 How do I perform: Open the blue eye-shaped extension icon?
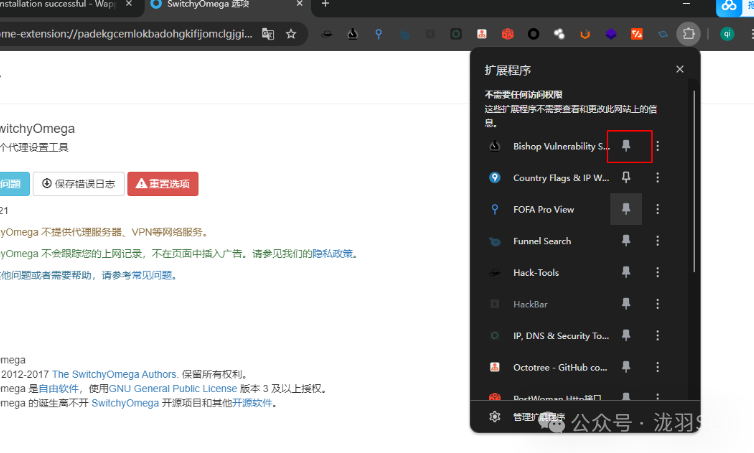[x=663, y=34]
